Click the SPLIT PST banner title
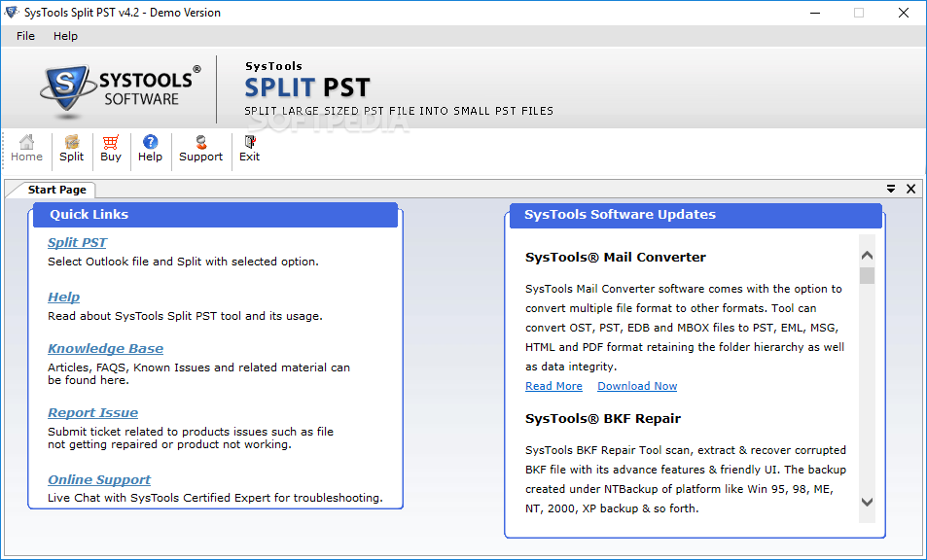Viewport: 927px width, 560px height. click(x=307, y=88)
